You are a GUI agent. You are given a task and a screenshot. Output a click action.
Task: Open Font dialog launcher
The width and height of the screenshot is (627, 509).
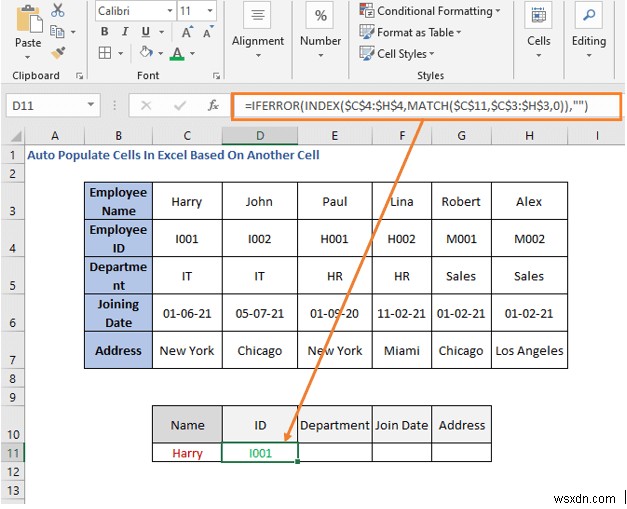pyautogui.click(x=216, y=76)
